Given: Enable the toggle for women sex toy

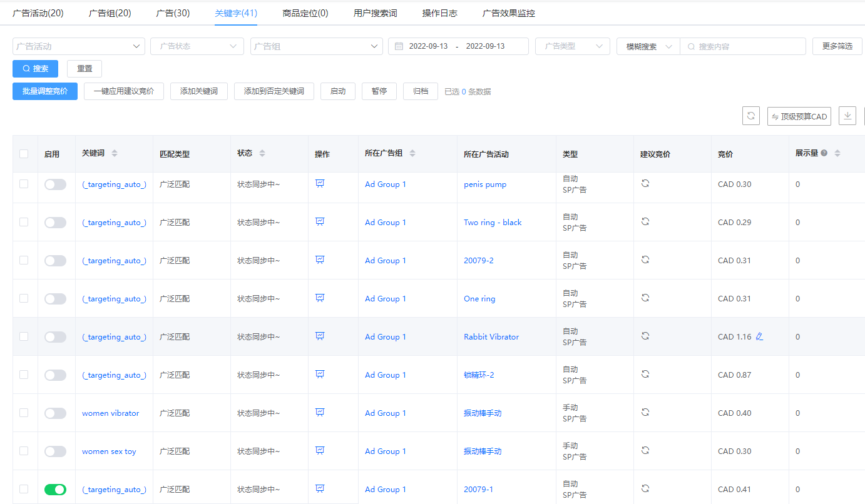Looking at the screenshot, I should pyautogui.click(x=55, y=451).
